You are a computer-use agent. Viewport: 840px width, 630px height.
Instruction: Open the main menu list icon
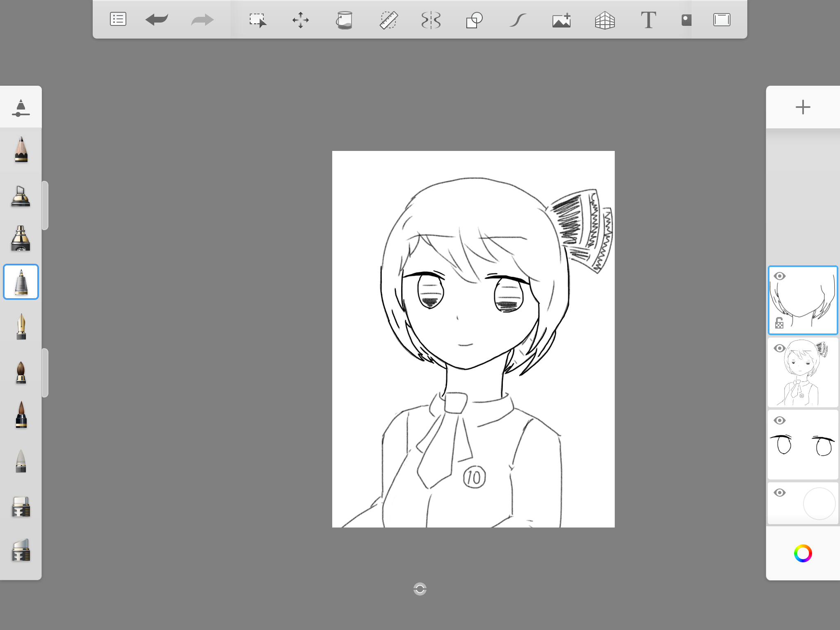coord(118,19)
